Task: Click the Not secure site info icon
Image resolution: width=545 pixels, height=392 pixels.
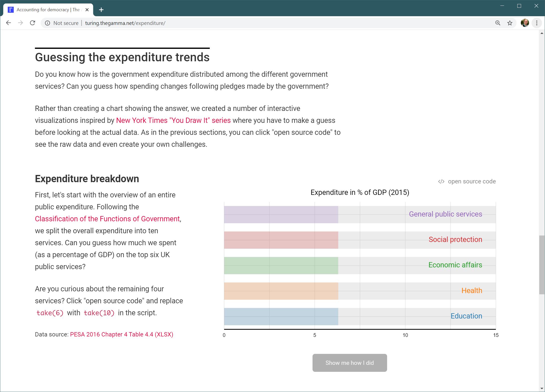Action: coord(47,23)
